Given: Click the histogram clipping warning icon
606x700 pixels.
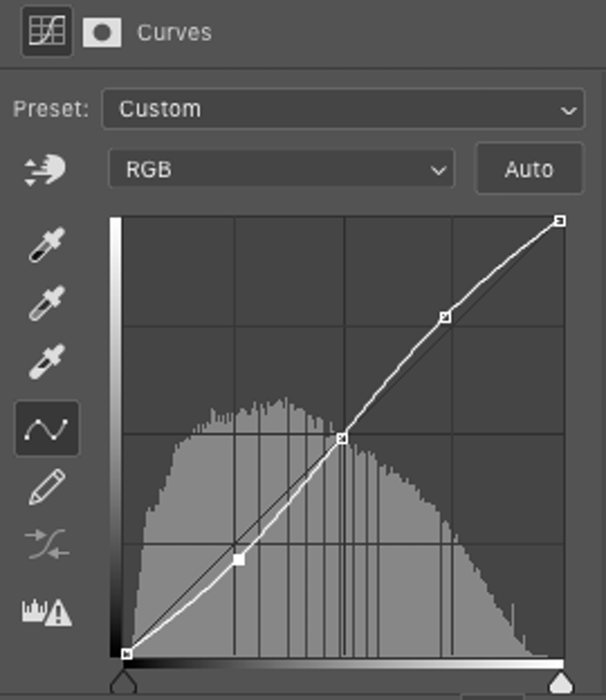Looking at the screenshot, I should point(47,612).
